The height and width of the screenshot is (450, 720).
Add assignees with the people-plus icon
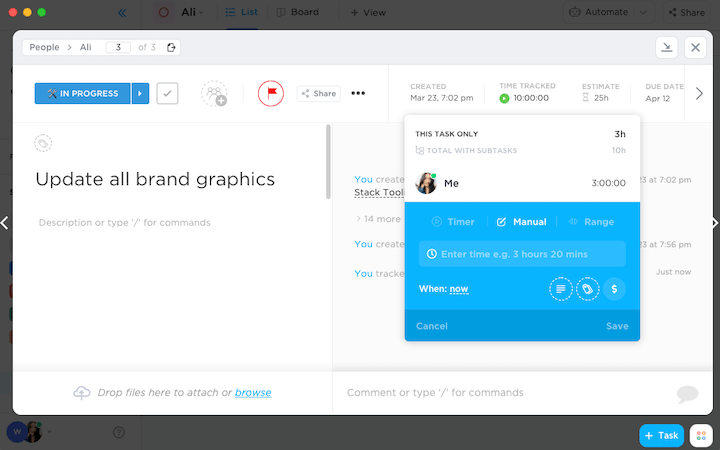click(x=214, y=94)
